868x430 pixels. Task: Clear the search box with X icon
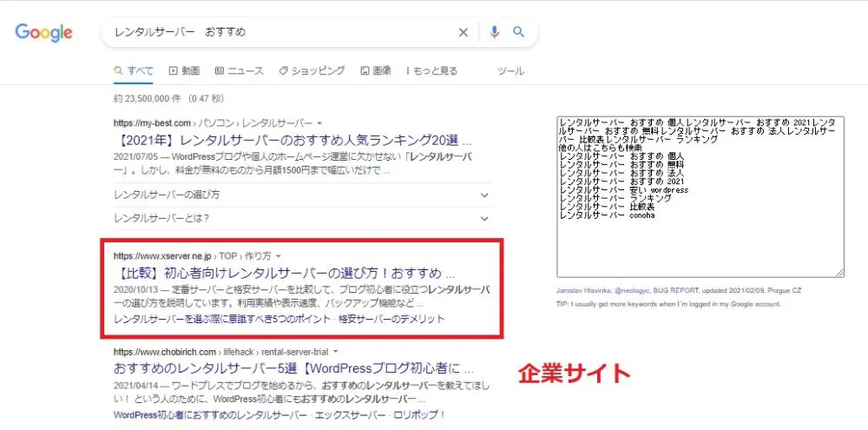point(463,33)
